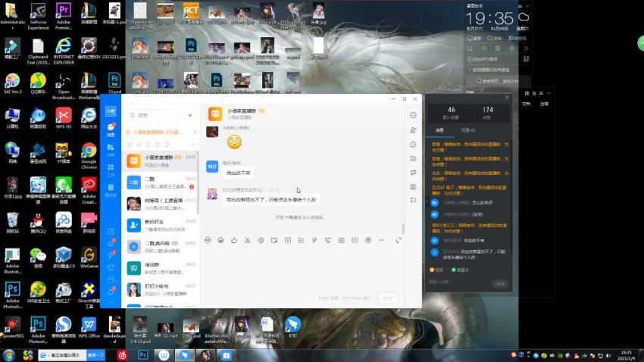
Task: Open the 二班 conversation with unread badge
Action: click(161, 183)
